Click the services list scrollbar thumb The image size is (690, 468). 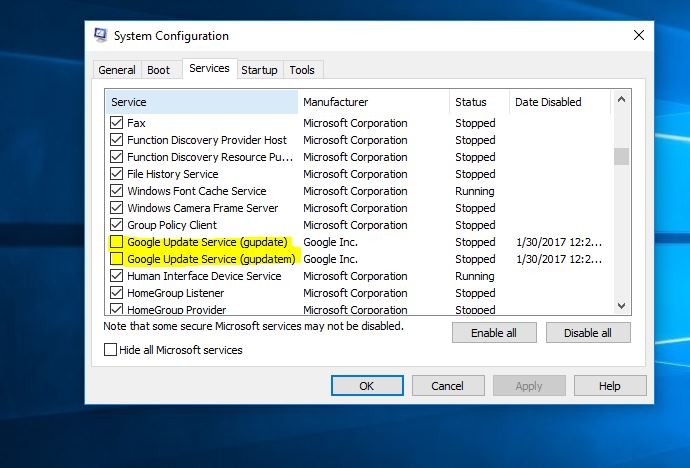click(621, 157)
